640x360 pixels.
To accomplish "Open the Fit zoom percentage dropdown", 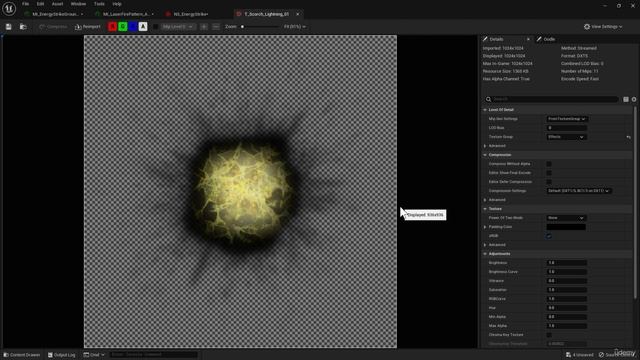I will (294, 27).
